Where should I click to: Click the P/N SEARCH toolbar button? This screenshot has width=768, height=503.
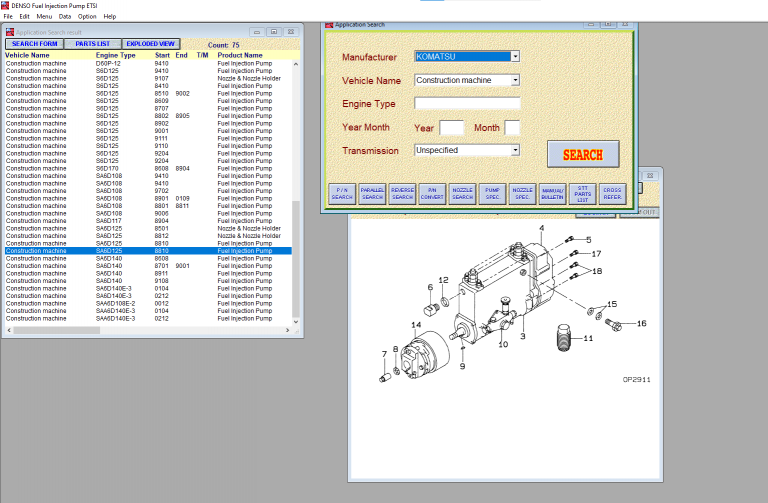[342, 194]
